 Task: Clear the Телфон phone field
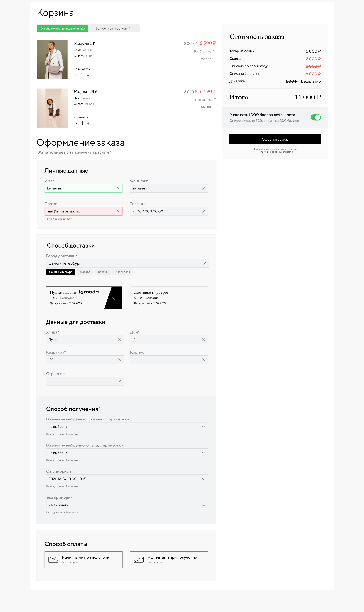[203, 211]
